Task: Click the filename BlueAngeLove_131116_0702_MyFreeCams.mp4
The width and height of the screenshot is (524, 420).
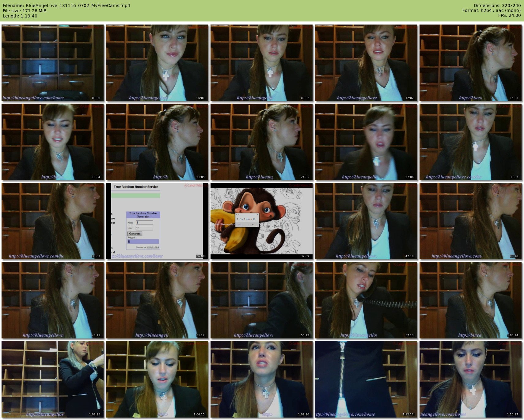Action: click(78, 6)
